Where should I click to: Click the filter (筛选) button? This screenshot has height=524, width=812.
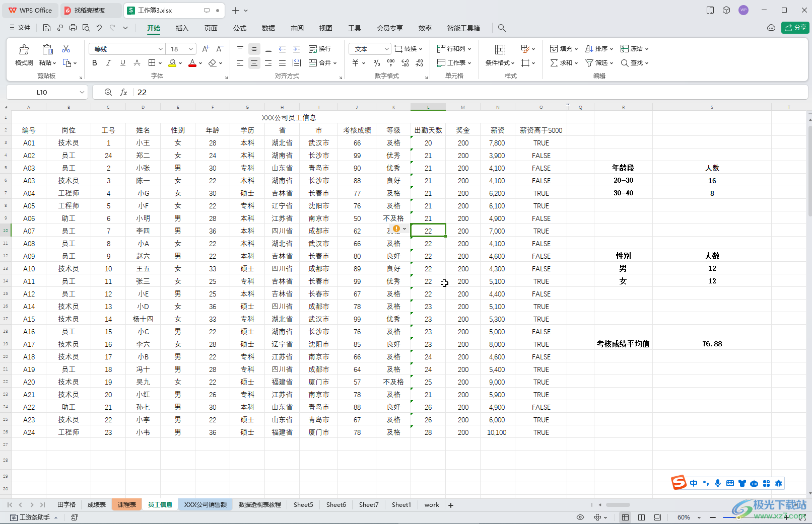pos(599,63)
